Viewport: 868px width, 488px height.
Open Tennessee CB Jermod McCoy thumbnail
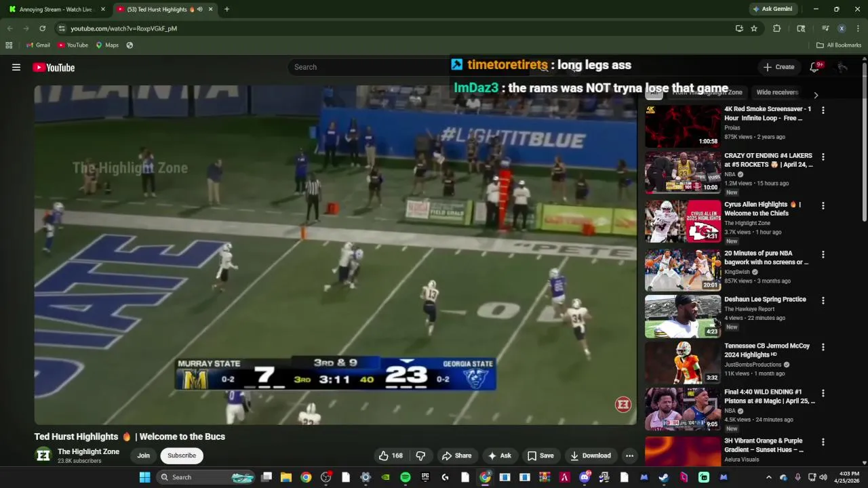(x=683, y=363)
